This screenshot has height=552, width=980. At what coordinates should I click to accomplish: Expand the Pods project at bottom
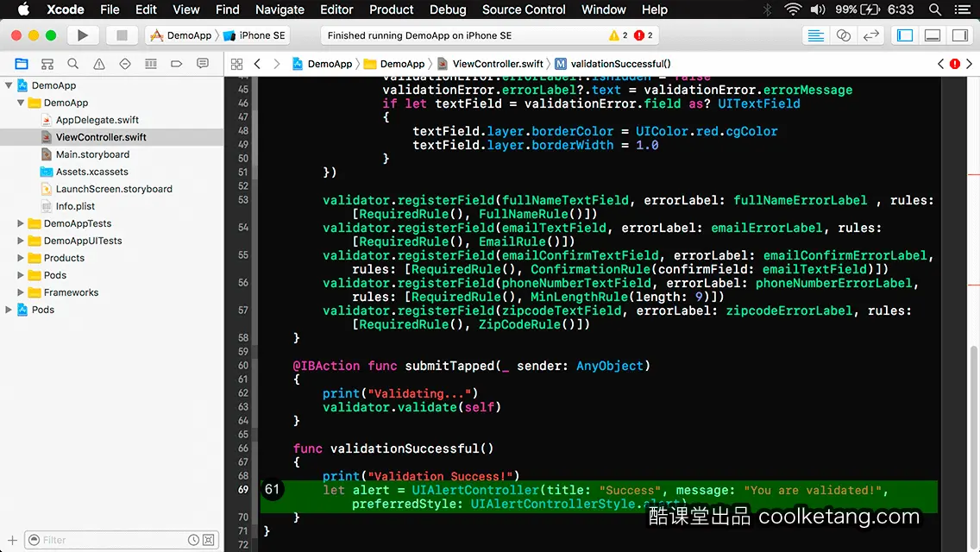[9, 310]
